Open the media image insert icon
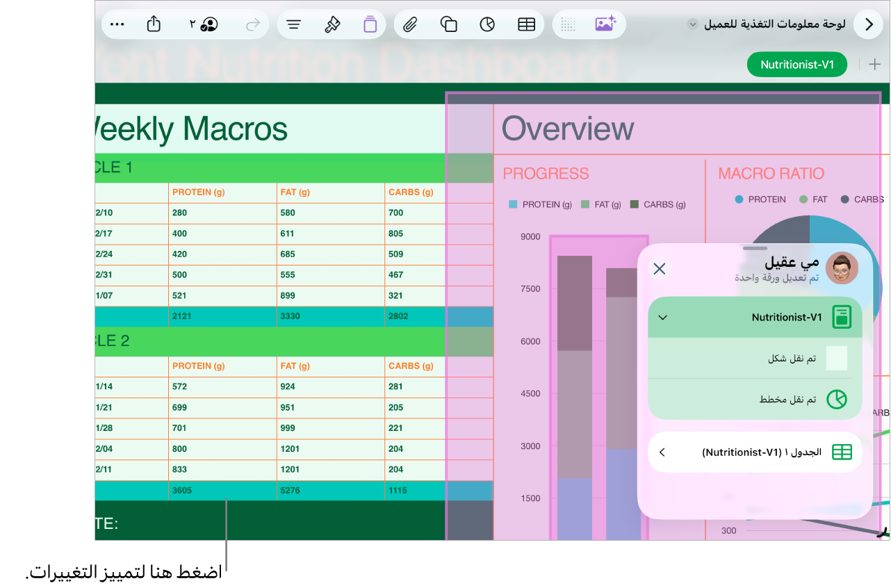891x588 pixels. click(x=605, y=24)
